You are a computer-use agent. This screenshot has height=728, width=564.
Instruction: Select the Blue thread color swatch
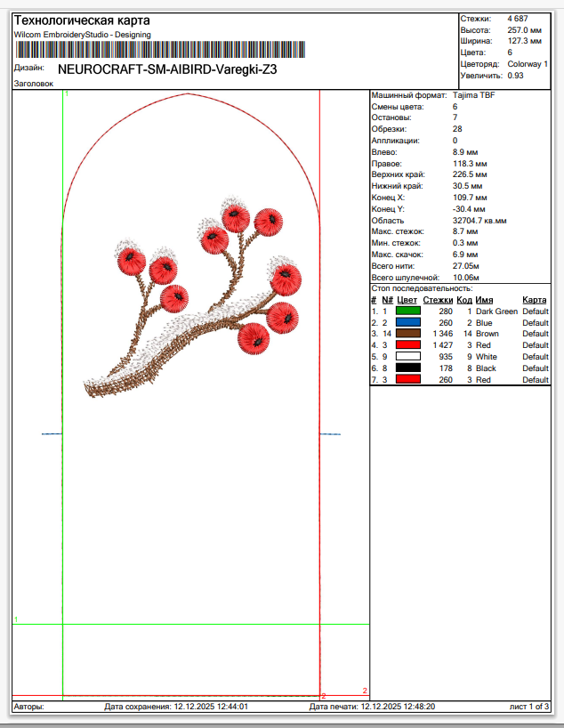407,323
